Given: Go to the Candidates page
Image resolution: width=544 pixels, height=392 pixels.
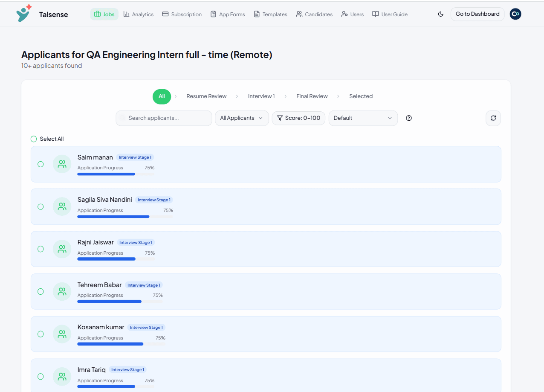Looking at the screenshot, I should (x=314, y=14).
